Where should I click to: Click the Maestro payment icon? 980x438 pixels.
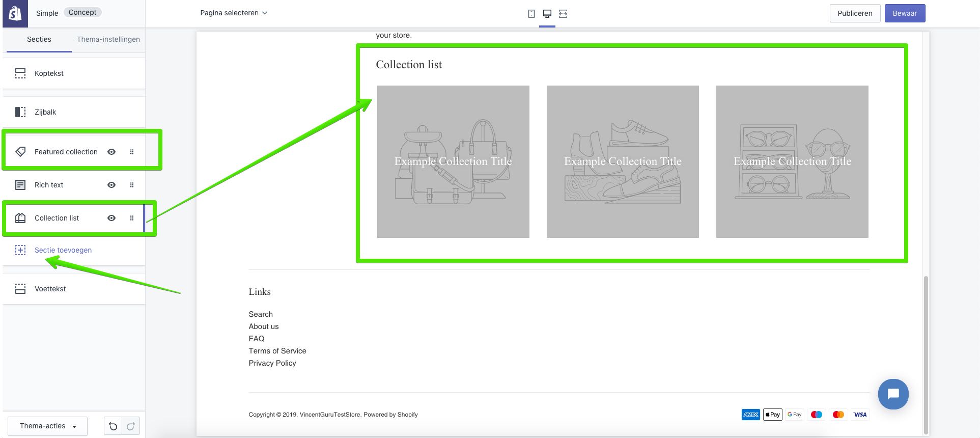(817, 415)
